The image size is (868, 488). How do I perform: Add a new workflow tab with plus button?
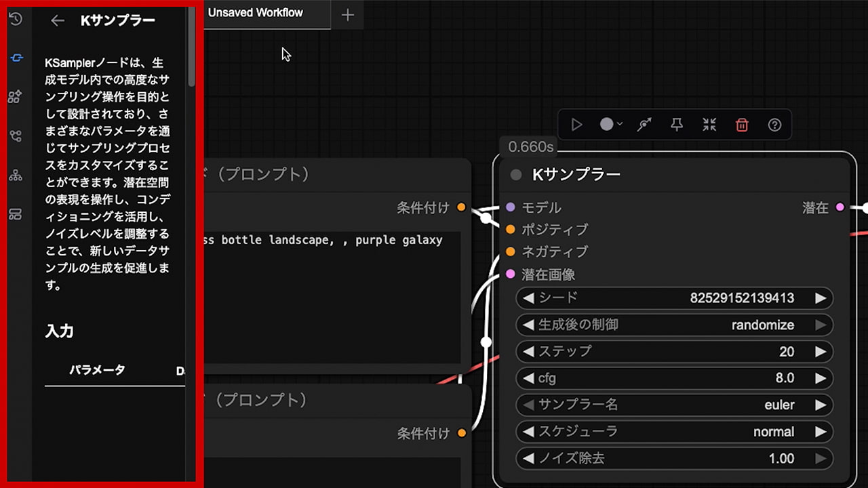(x=347, y=15)
